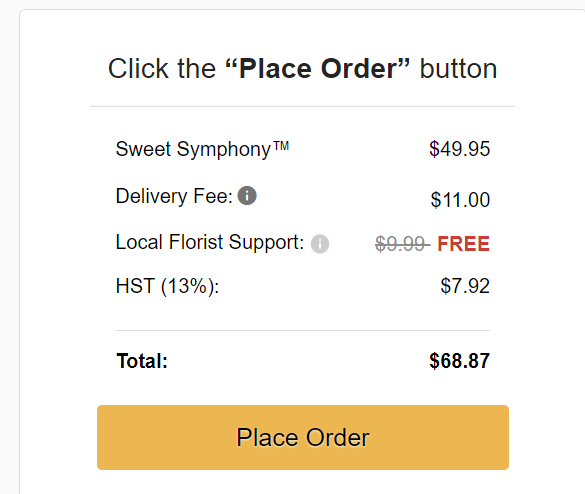Click the bold "Place Order" heading text
The image size is (585, 494).
click(x=318, y=69)
